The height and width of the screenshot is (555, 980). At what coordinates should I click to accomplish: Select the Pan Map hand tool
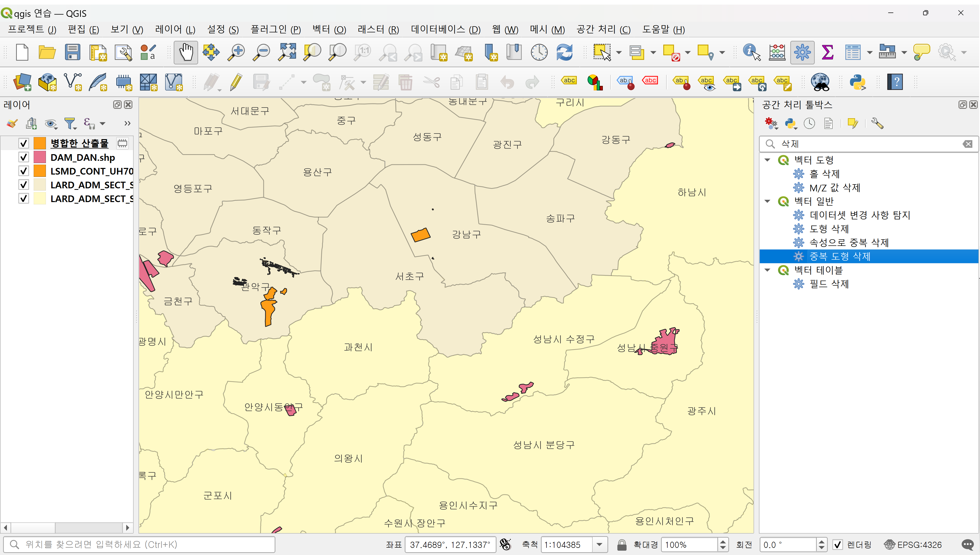[x=186, y=52]
